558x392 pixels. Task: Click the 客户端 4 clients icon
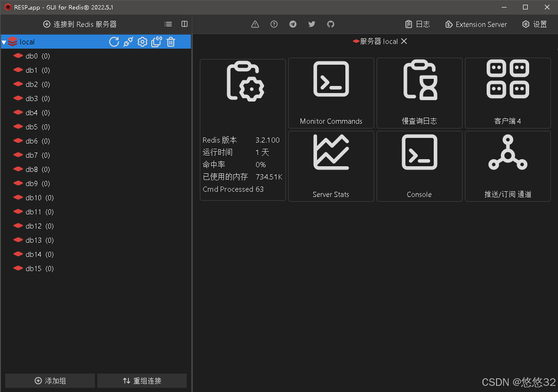pyautogui.click(x=507, y=79)
